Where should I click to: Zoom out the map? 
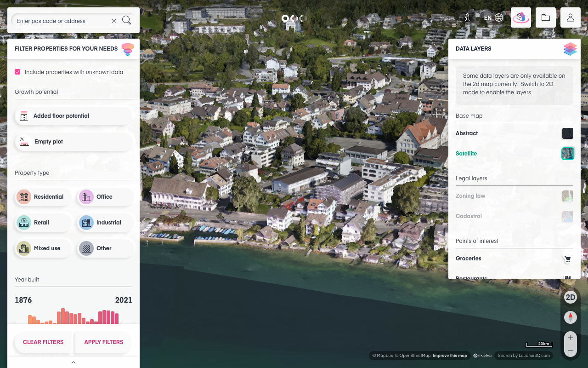571,351
